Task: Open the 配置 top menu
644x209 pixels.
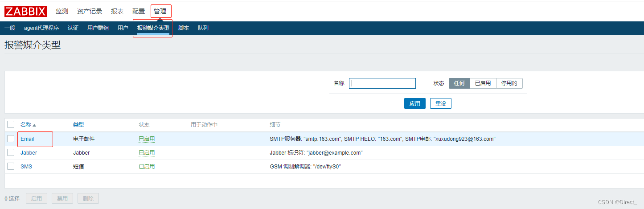Action: click(x=139, y=11)
